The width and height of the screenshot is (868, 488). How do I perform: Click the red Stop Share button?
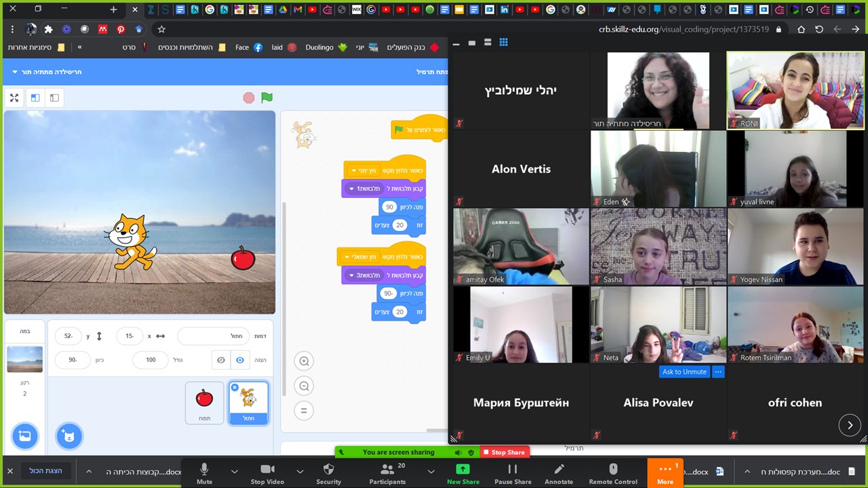tap(504, 452)
